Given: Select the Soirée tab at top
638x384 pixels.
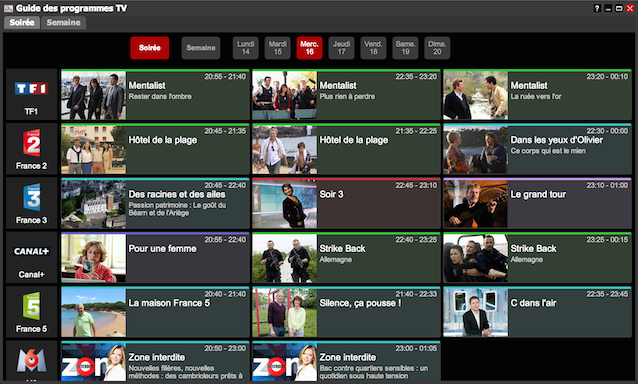Looking at the screenshot, I should 22,23.
